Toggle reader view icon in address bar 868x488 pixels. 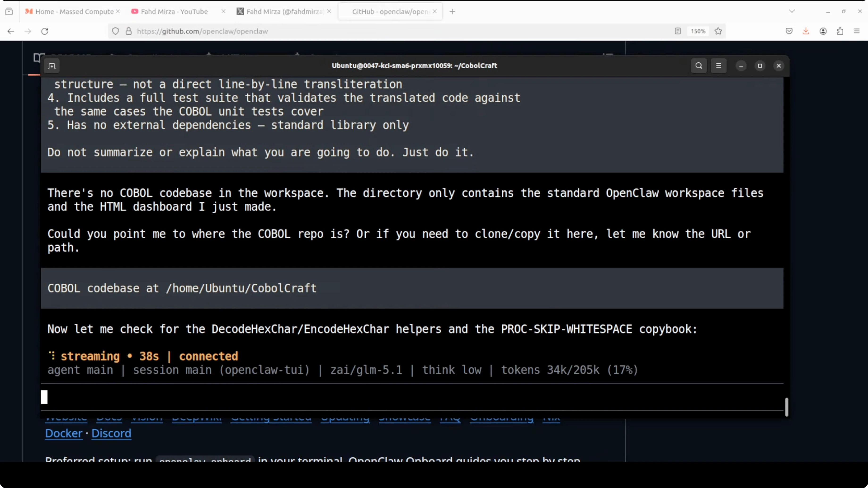[678, 31]
